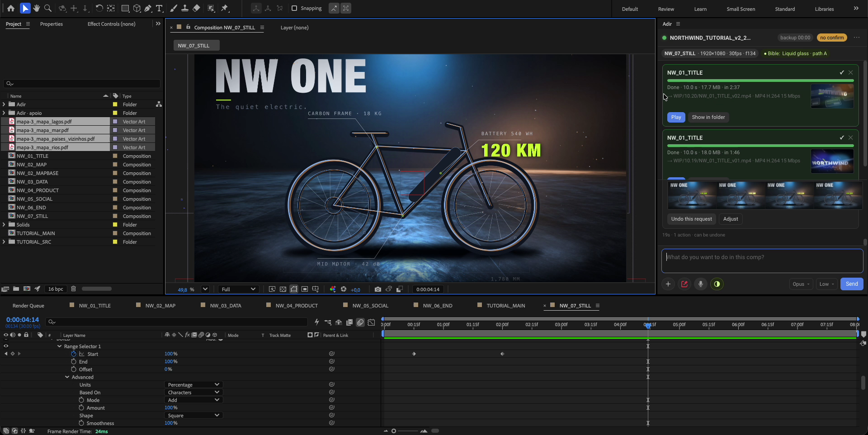
Task: Click the label color swatch for NW_03_DATA
Action: click(x=115, y=182)
